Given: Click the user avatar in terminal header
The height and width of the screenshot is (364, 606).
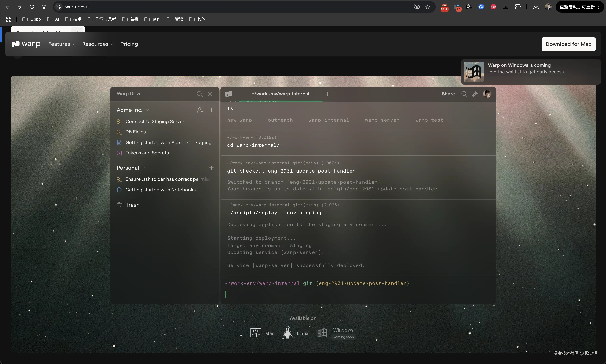Looking at the screenshot, I should [487, 94].
